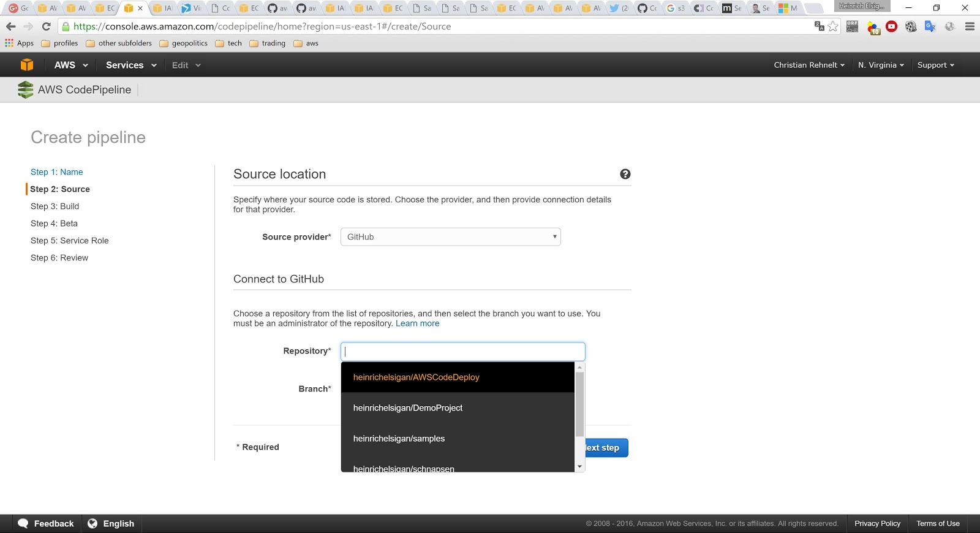Expand the N. Virginia region selector

click(881, 65)
